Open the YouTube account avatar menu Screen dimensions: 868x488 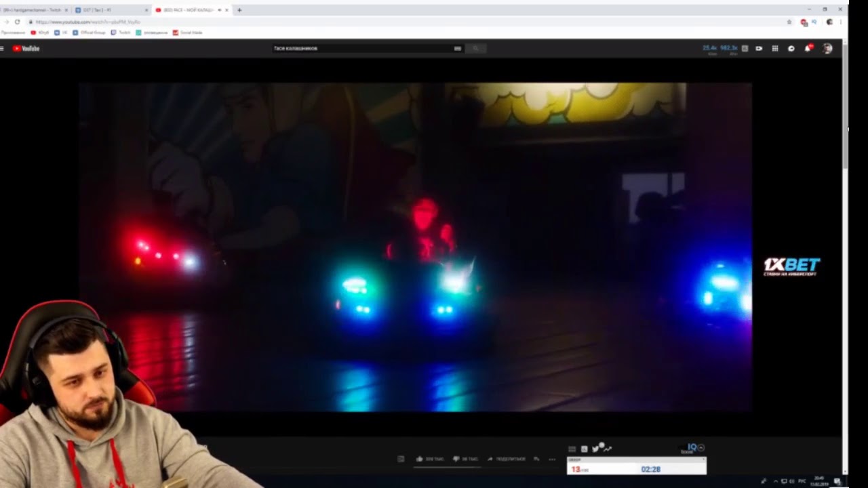[827, 48]
